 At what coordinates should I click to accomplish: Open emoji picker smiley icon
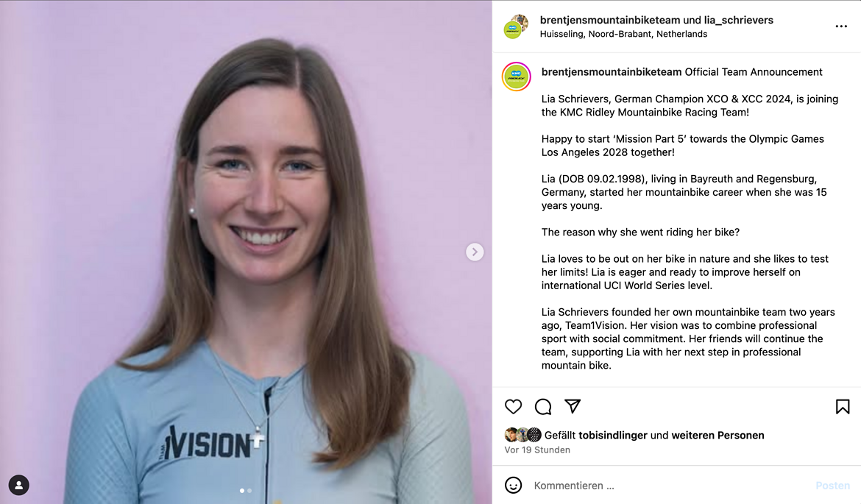[x=513, y=486]
